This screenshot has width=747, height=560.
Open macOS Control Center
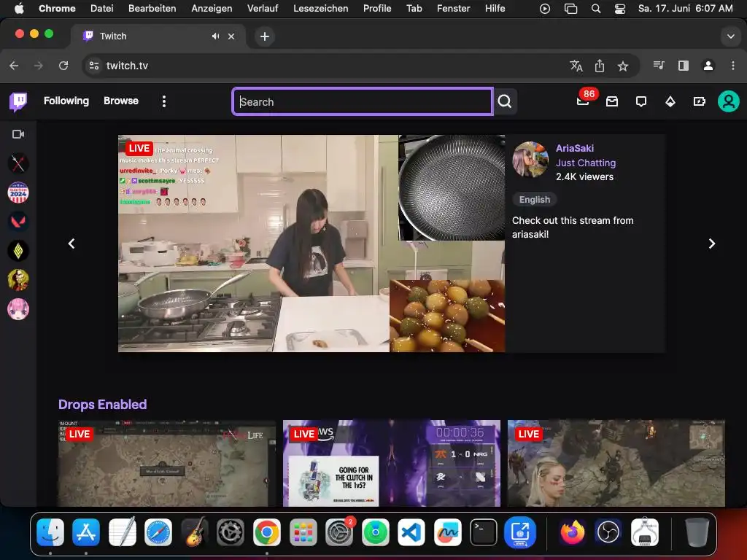tap(620, 9)
